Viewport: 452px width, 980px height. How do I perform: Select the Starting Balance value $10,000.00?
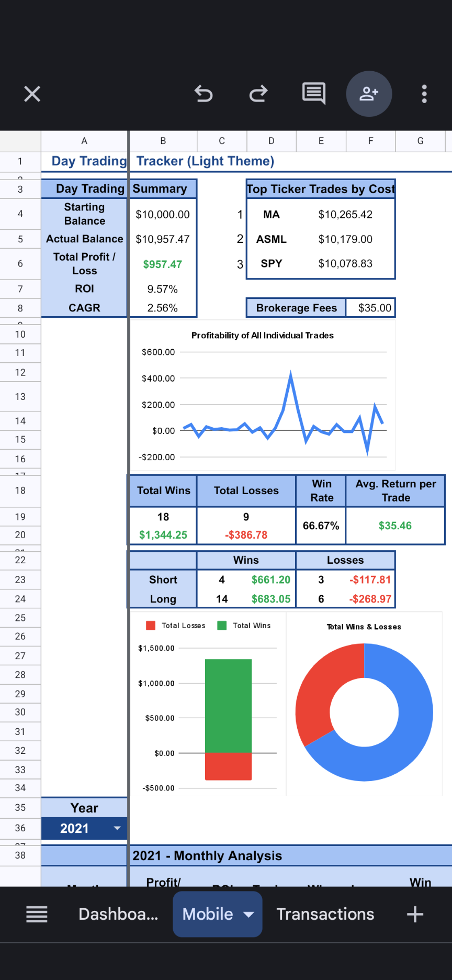(162, 215)
